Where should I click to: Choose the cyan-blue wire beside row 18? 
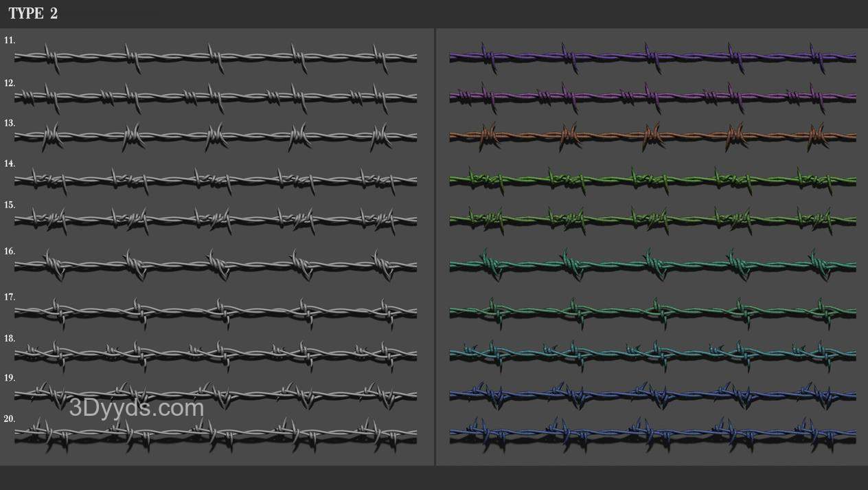click(652, 355)
